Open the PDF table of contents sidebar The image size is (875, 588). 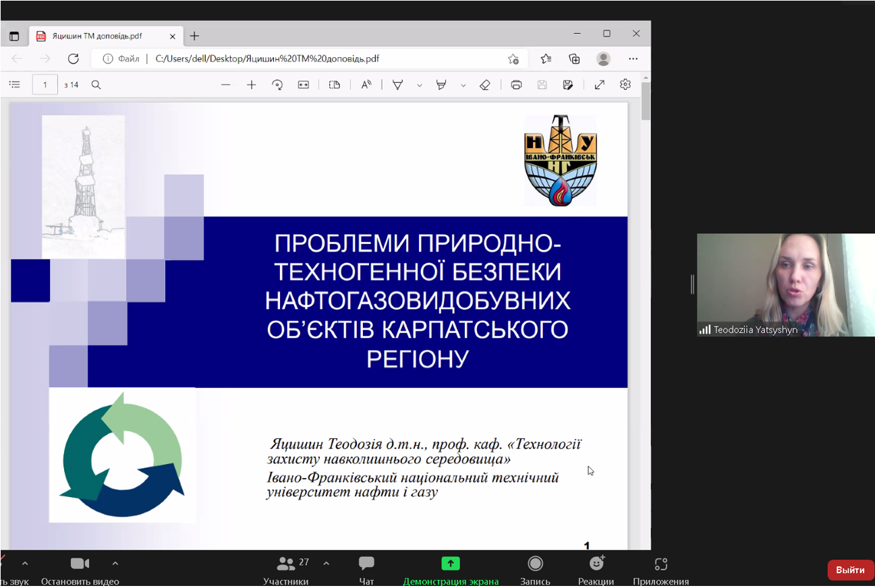click(x=14, y=85)
